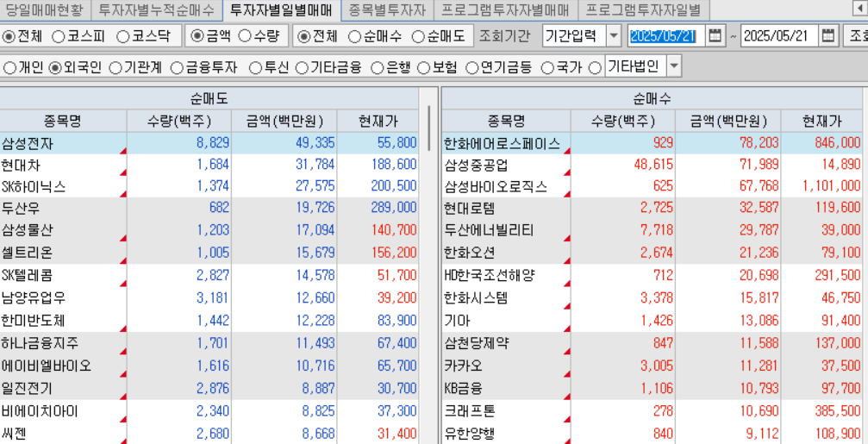This screenshot has height=444, width=868.
Task: Select the 두산에너빌리티 stock row
Action: point(653,230)
